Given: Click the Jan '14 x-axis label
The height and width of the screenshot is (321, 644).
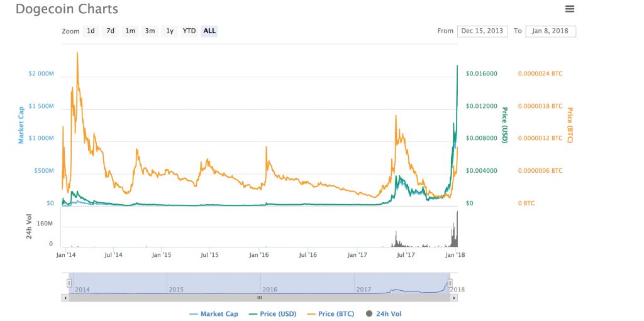Looking at the screenshot, I should [x=65, y=255].
